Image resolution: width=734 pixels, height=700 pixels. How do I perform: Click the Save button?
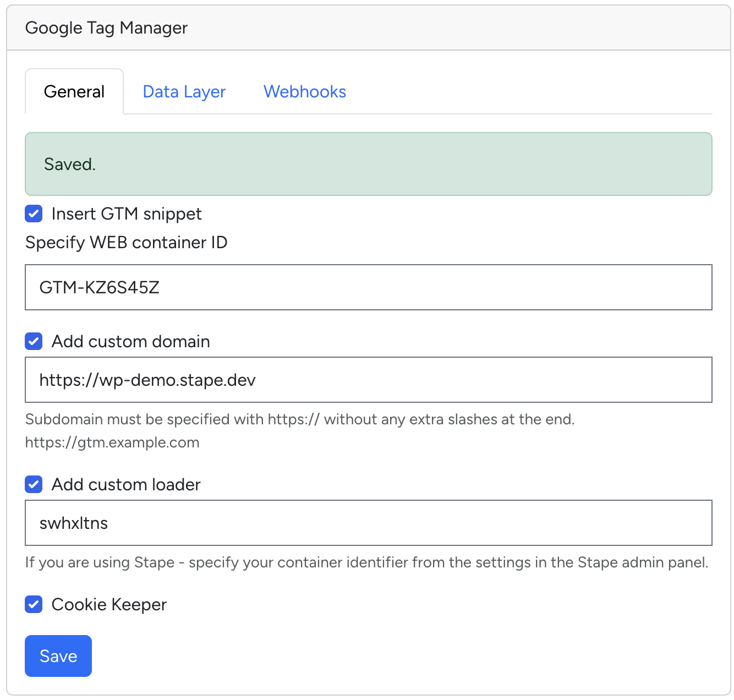(x=58, y=655)
